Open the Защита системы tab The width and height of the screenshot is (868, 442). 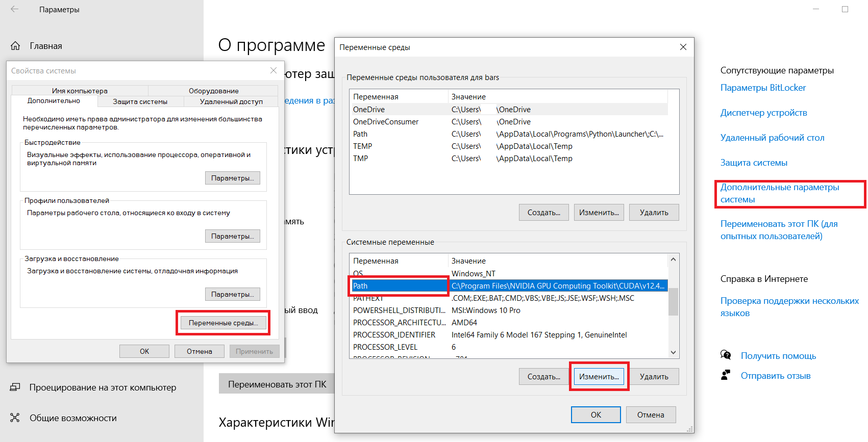140,101
